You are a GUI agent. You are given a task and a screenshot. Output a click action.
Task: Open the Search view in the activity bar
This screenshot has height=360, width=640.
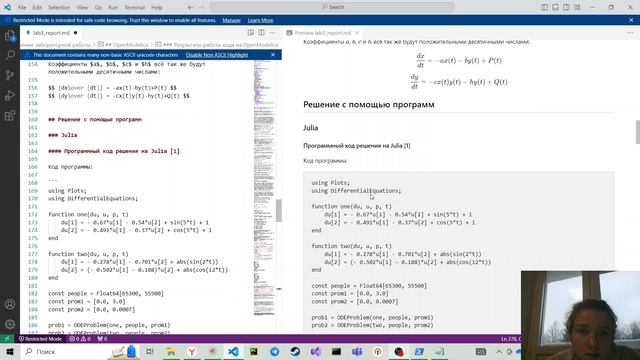point(10,55)
